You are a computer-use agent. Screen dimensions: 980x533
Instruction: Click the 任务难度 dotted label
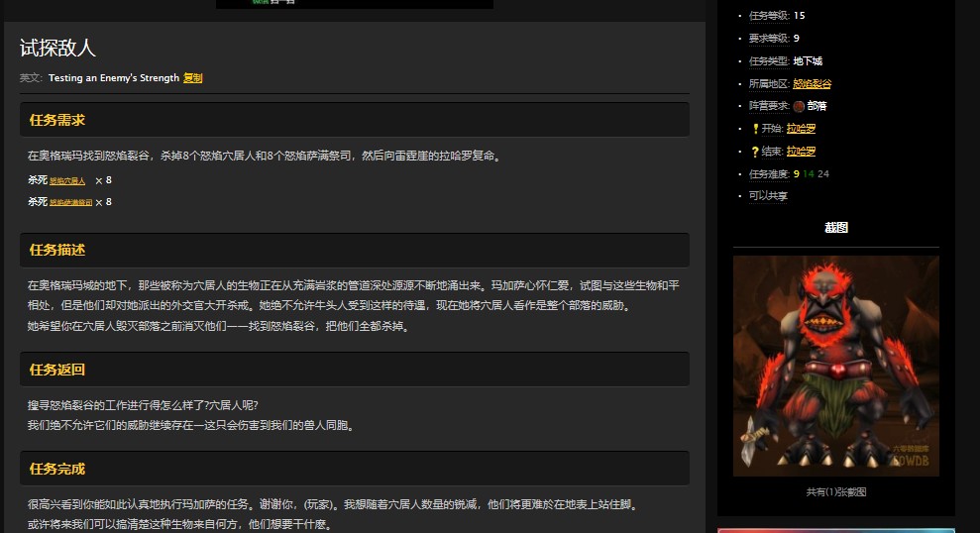(769, 174)
